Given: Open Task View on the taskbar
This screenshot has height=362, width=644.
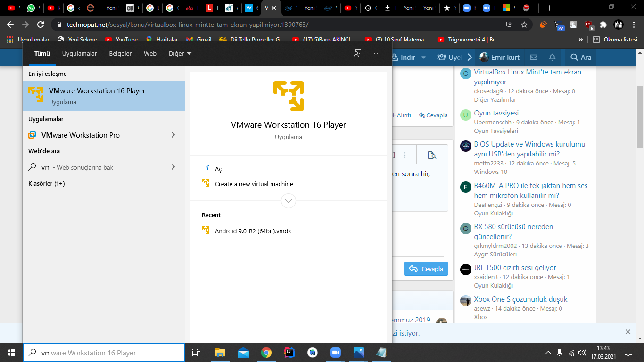Looking at the screenshot, I should point(196,353).
